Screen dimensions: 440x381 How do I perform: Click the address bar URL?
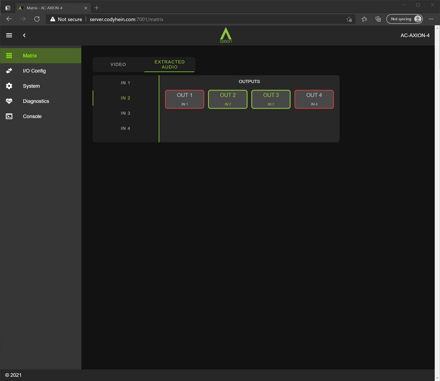click(126, 19)
